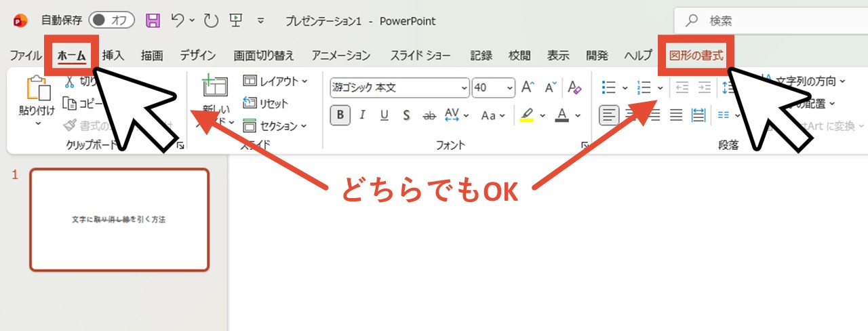The width and height of the screenshot is (868, 331).
Task: Click the character spacing AV icon
Action: point(452,115)
